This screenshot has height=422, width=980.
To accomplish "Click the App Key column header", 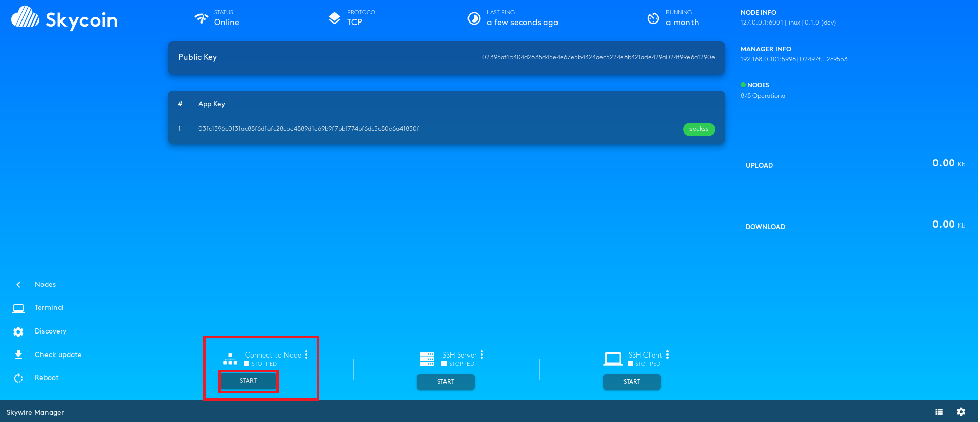I will pos(212,104).
